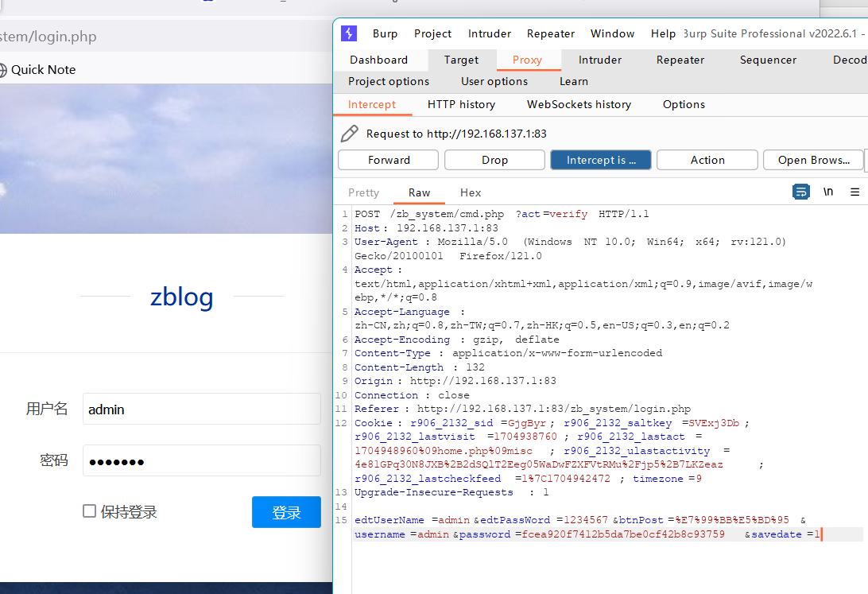The height and width of the screenshot is (594, 868).
Task: Select the Pretty view tab
Action: (x=364, y=192)
